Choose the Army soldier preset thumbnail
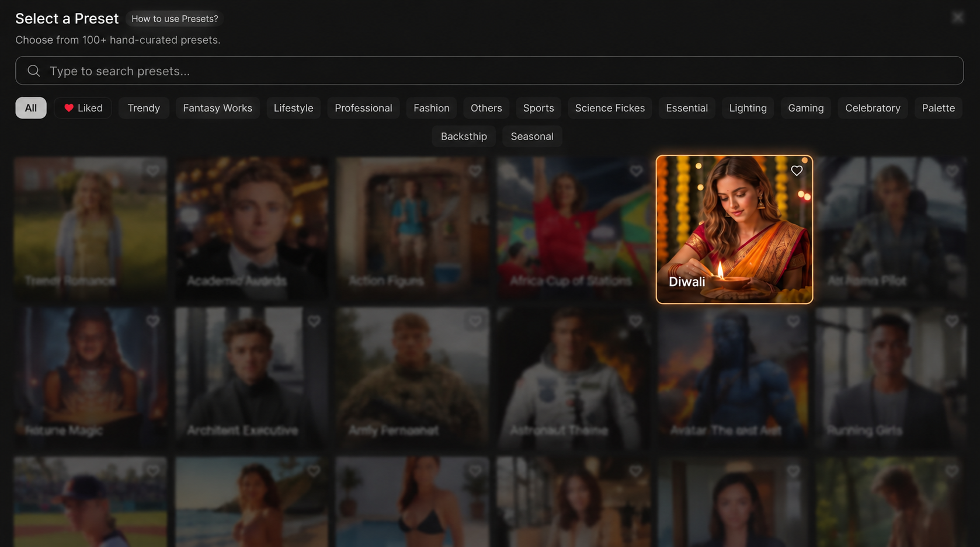 (x=412, y=378)
